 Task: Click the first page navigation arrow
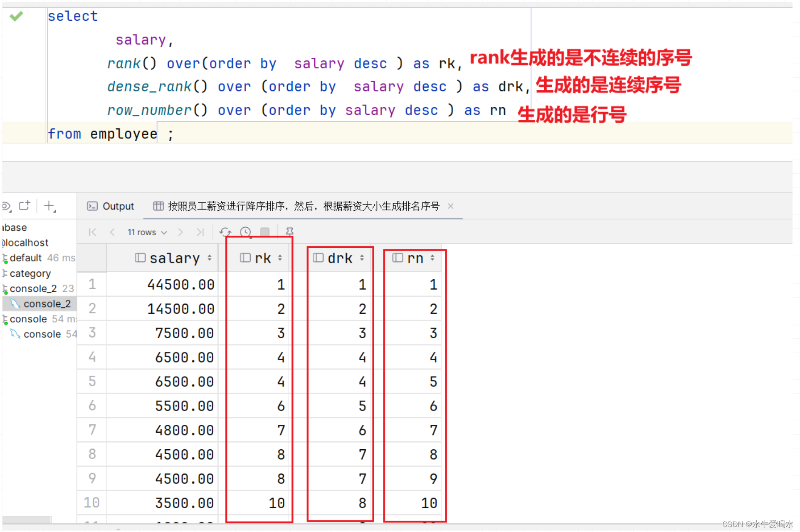coord(92,232)
